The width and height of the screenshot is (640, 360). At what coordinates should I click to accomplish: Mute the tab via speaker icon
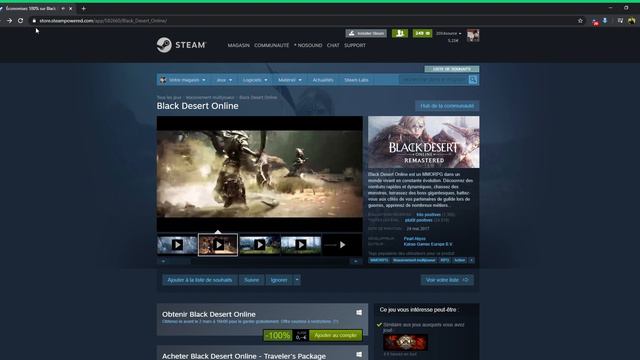tap(63, 8)
